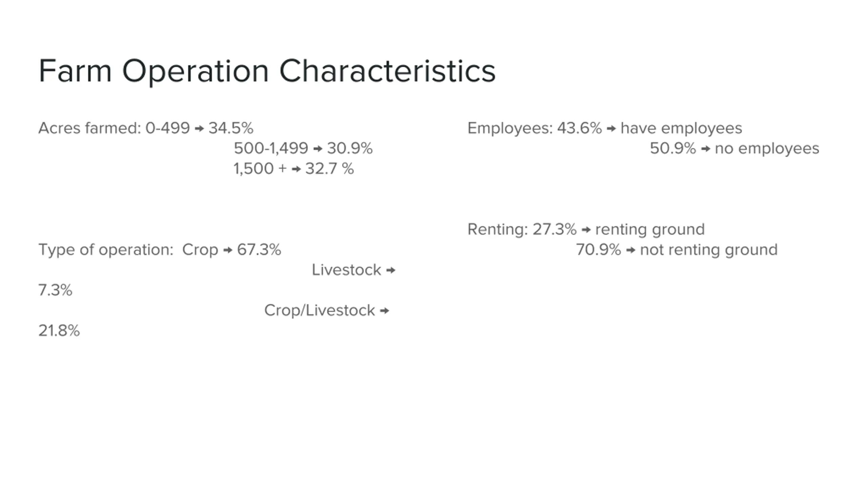Click the Farm Operation Characteristics title
This screenshot has width=868, height=488.
pyautogui.click(x=267, y=71)
